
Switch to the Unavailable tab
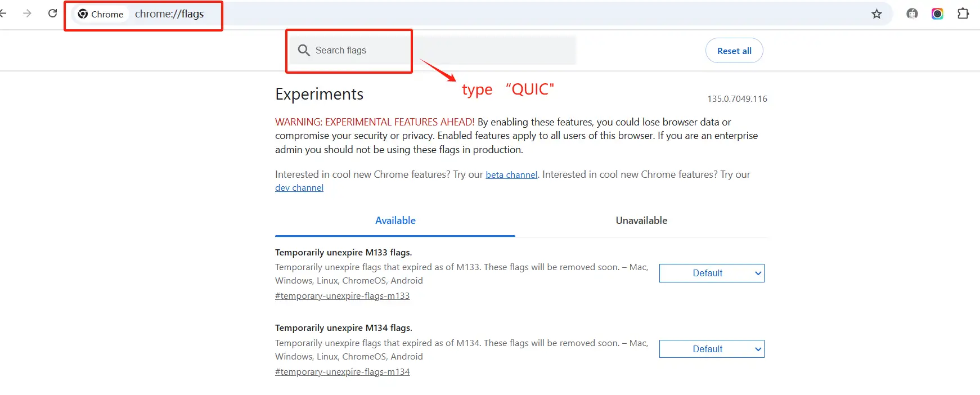pos(641,221)
